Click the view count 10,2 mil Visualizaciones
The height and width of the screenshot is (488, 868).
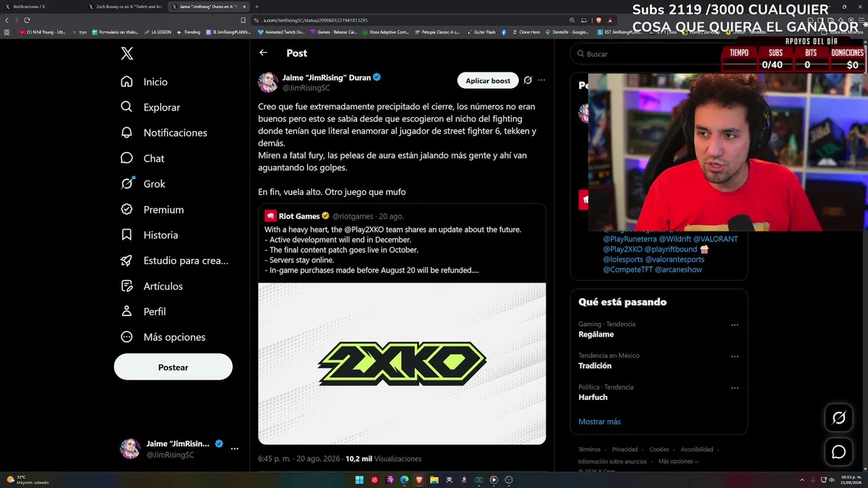point(383,459)
